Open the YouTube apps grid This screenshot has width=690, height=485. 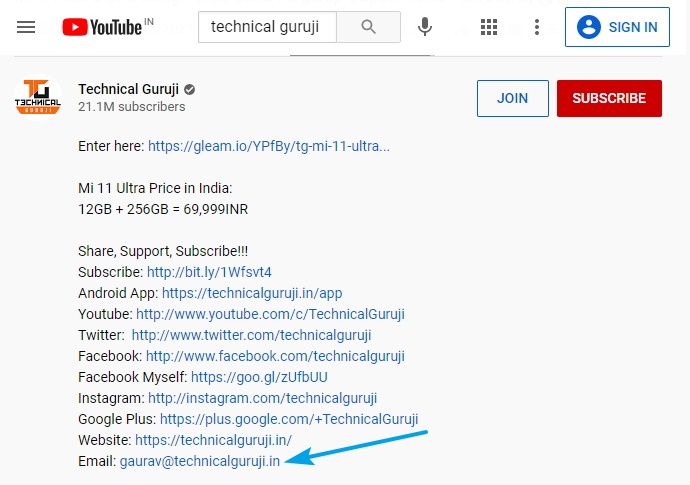coord(488,27)
